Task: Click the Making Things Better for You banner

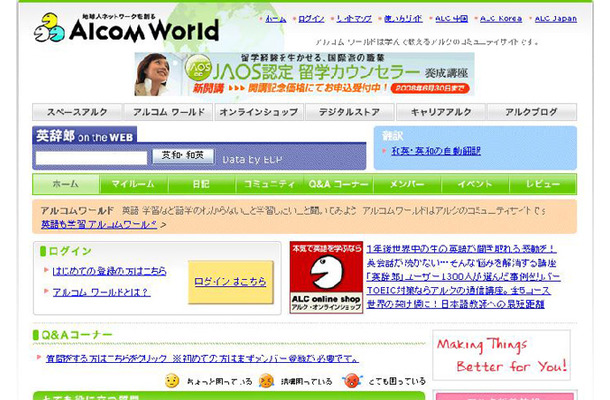Action: (x=501, y=355)
